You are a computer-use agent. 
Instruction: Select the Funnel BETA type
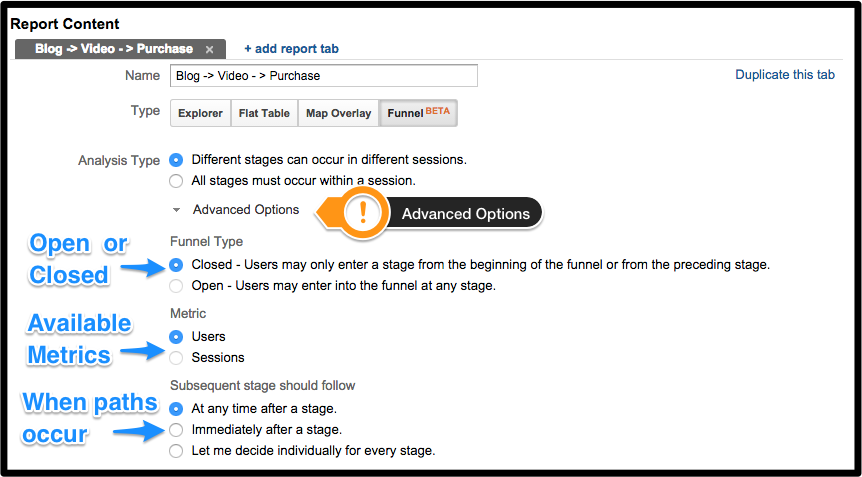(418, 113)
